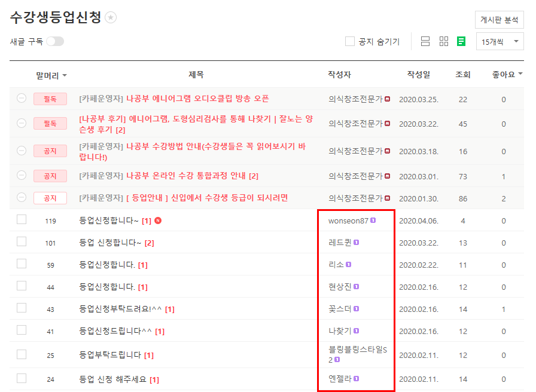
Task: Click author name 엔젤라
Action: click(340, 379)
